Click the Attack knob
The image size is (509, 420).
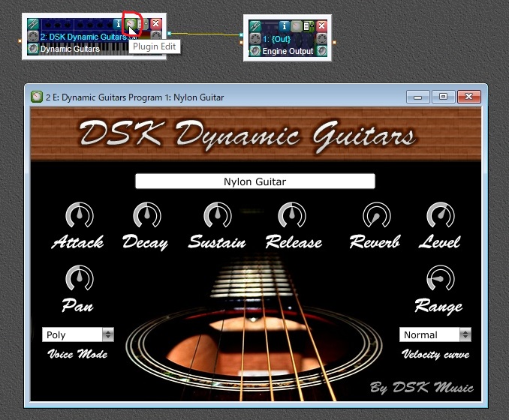(x=80, y=215)
